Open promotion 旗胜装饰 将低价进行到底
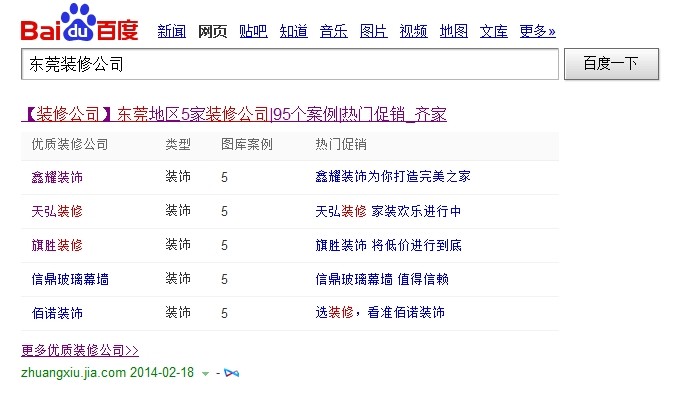The image size is (675, 393). coord(388,245)
